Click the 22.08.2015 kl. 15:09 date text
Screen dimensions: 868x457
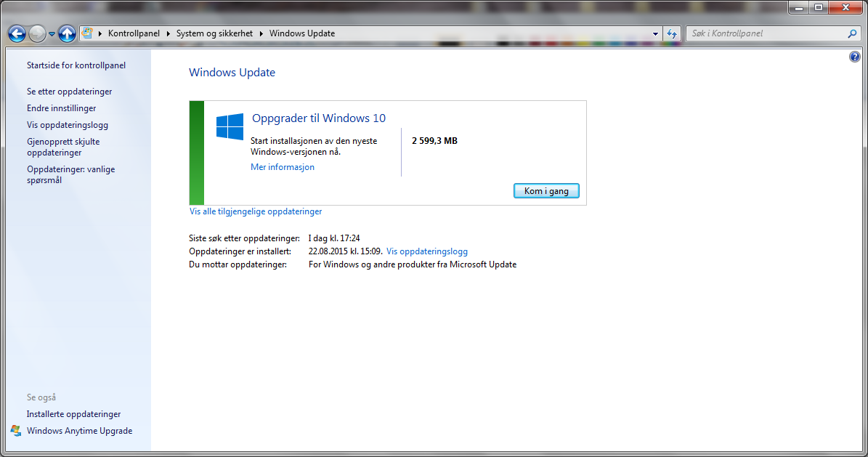pos(345,251)
